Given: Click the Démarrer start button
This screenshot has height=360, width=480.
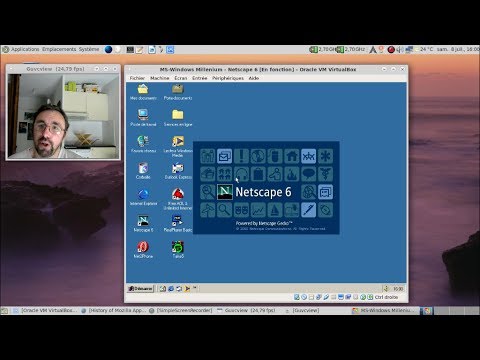Looking at the screenshot, I should tap(140, 288).
